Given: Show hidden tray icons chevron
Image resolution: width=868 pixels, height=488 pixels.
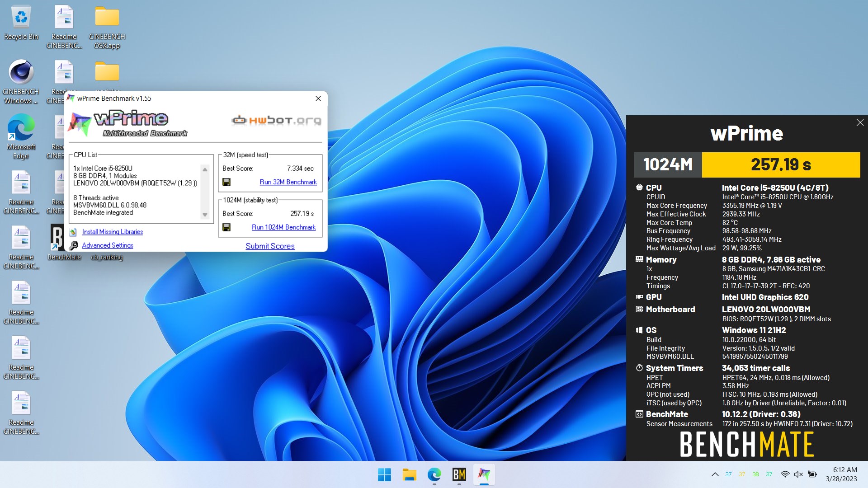Looking at the screenshot, I should [715, 474].
